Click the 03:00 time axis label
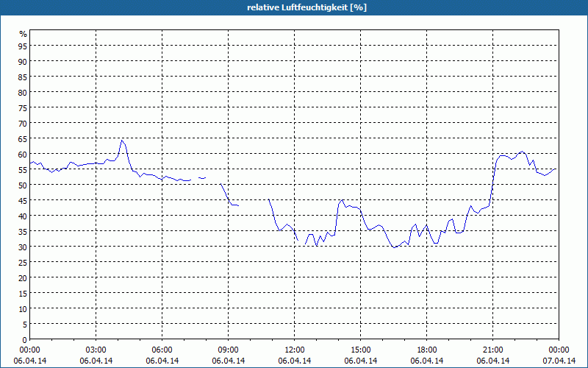 (96, 350)
